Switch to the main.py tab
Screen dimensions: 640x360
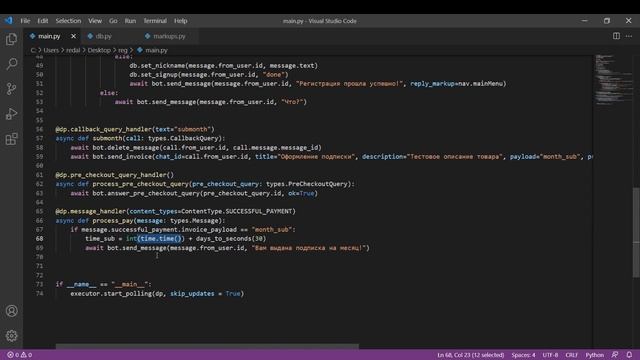coord(49,36)
